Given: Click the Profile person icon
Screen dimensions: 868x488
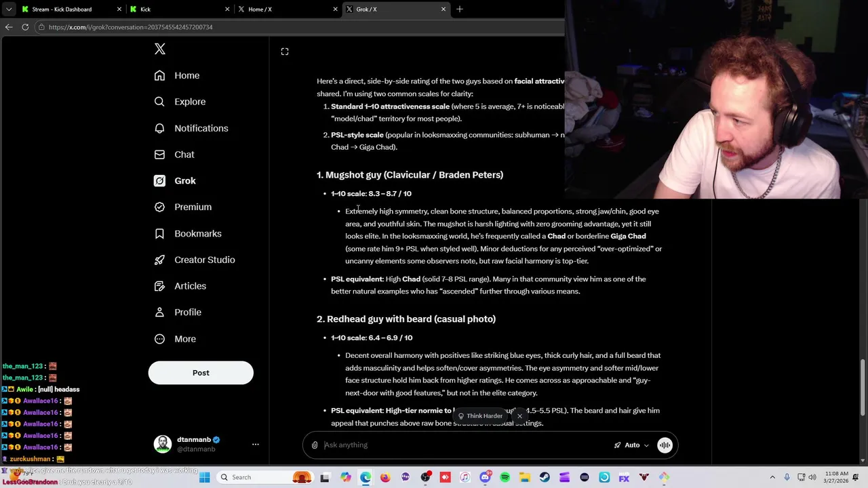Looking at the screenshot, I should click(x=159, y=312).
